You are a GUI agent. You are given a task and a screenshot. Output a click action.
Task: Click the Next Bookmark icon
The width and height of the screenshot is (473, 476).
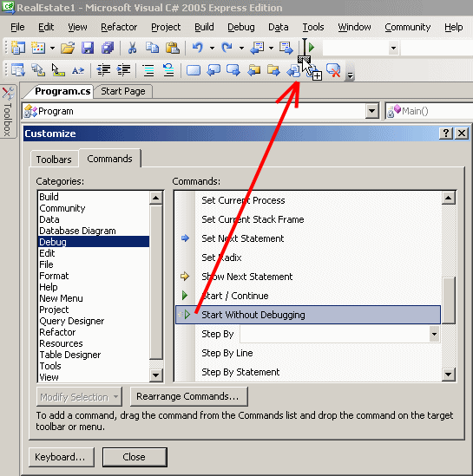pos(233,70)
